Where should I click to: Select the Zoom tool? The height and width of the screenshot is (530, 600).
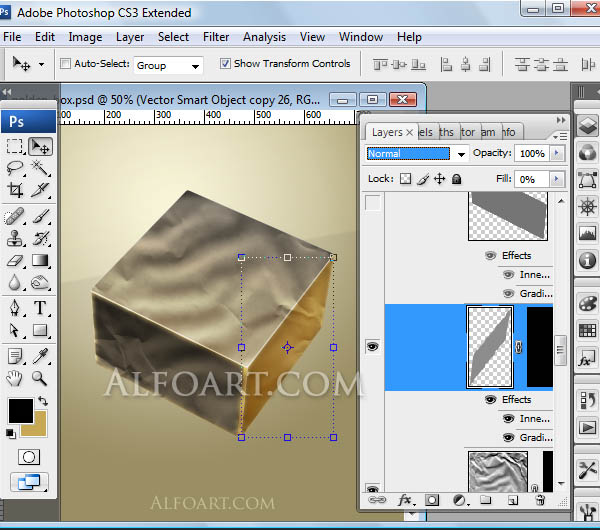pyautogui.click(x=40, y=378)
